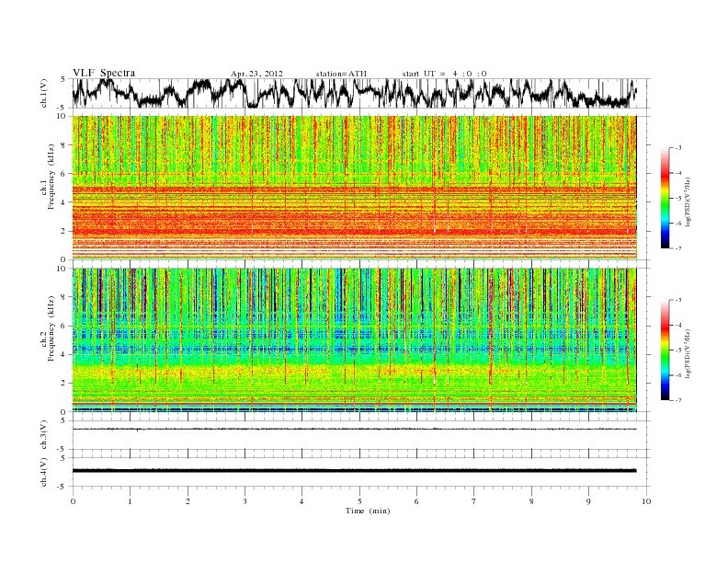Click the '-7' label on ch.2 color bar
728x563 pixels.
[x=678, y=400]
